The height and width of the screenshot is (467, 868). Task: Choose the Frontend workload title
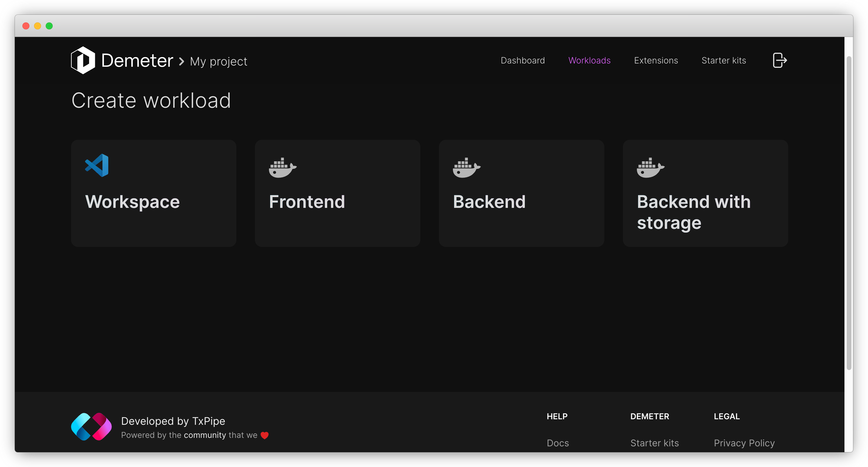tap(307, 202)
